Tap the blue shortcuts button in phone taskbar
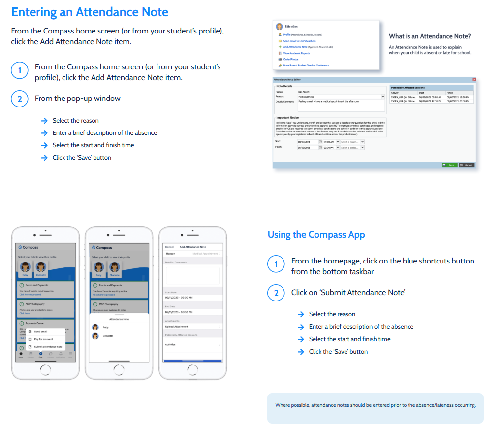Image resolution: width=504 pixels, height=428 pixels. click(x=40, y=354)
